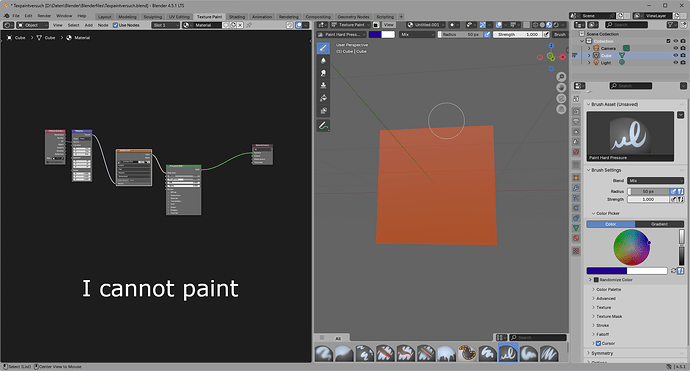This screenshot has height=371, width=690.
Task: Select the first soft blob brush in shelf
Action: point(324,353)
